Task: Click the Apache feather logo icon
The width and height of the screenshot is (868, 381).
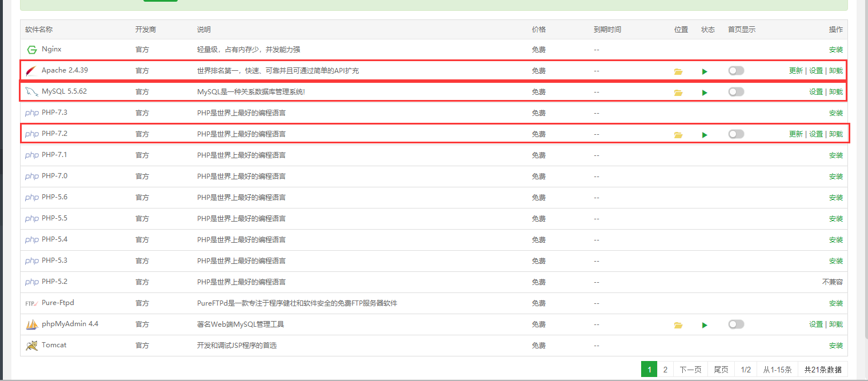Action: coord(31,71)
